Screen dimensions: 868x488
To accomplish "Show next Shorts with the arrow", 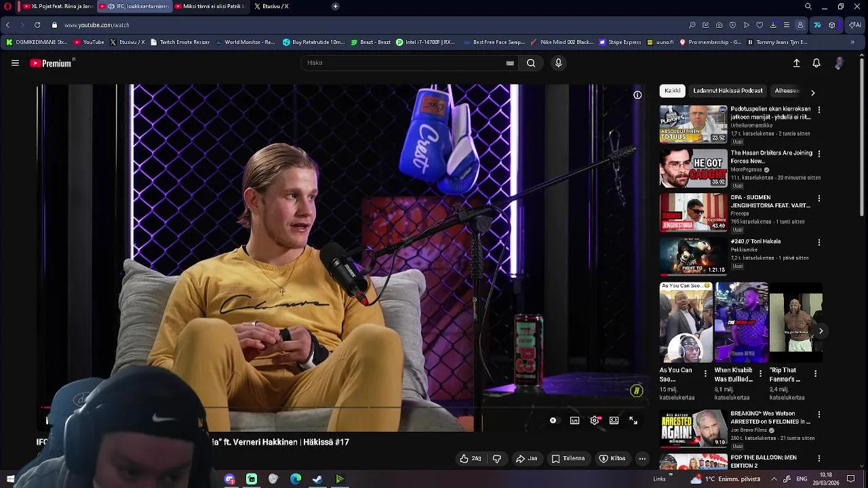I will 821,331.
